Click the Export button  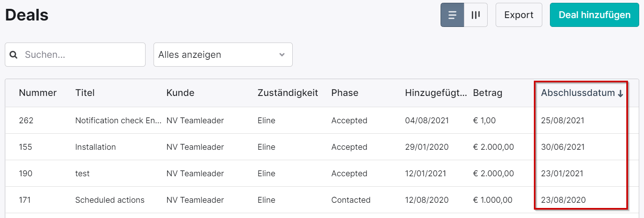(519, 15)
